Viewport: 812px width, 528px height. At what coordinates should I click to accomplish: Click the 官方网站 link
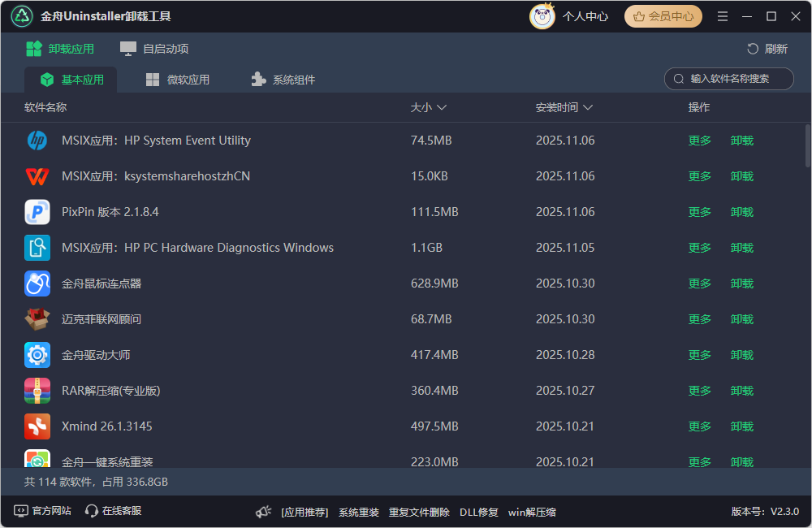tap(42, 512)
